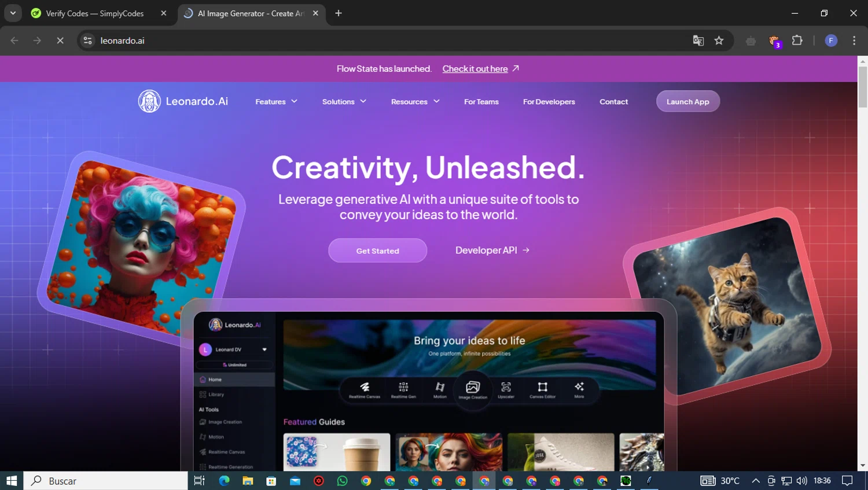Screen dimensions: 868x490
Task: Bookmark this page with the star icon
Action: click(719, 40)
